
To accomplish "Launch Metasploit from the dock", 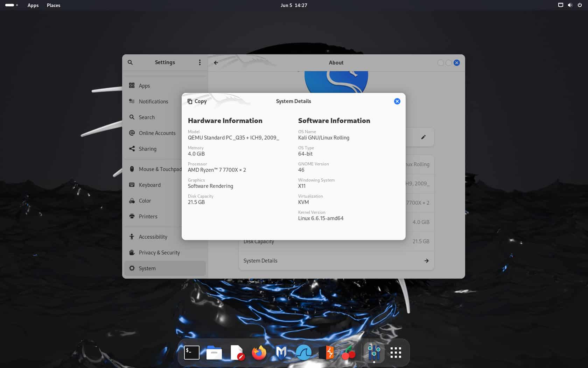I will [281, 352].
